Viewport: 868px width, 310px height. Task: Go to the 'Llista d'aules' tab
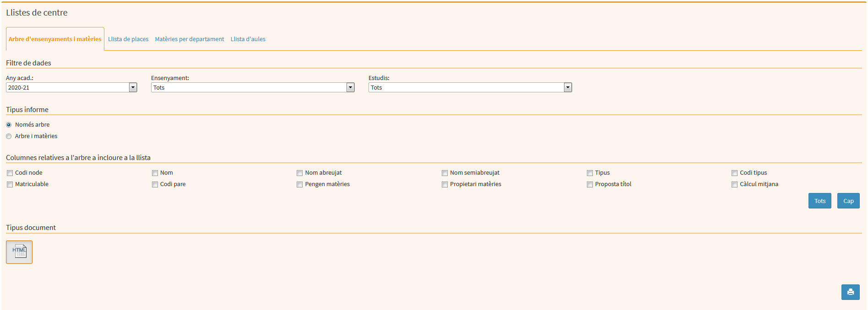[x=248, y=39]
